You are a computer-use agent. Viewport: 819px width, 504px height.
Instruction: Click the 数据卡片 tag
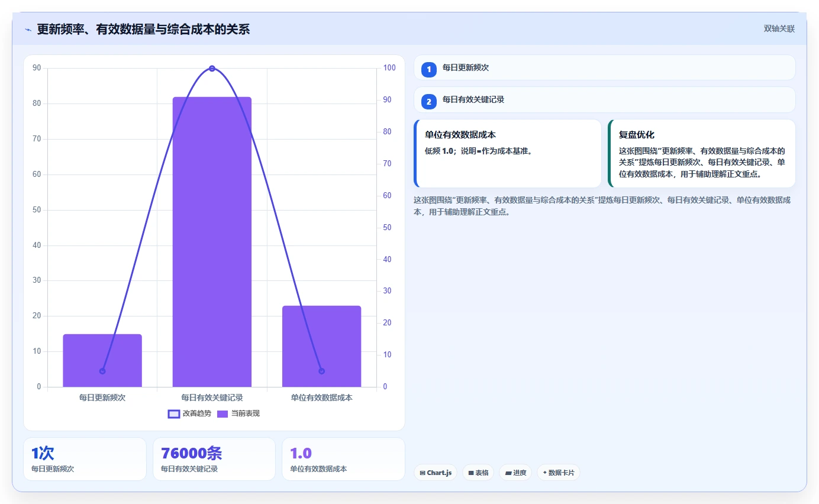click(559, 473)
